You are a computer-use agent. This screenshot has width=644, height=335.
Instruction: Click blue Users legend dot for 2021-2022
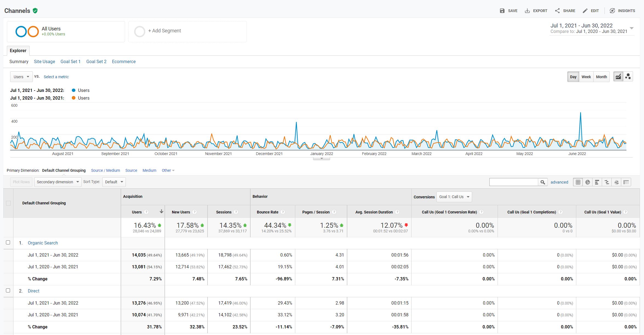point(73,90)
